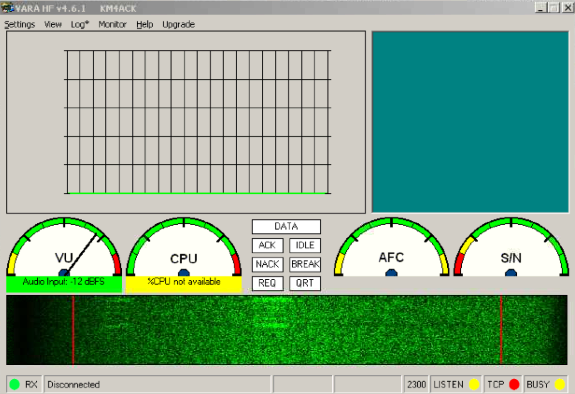Click the green waterfall spectrum display
Screen dimensions: 575x394
[x=287, y=330]
